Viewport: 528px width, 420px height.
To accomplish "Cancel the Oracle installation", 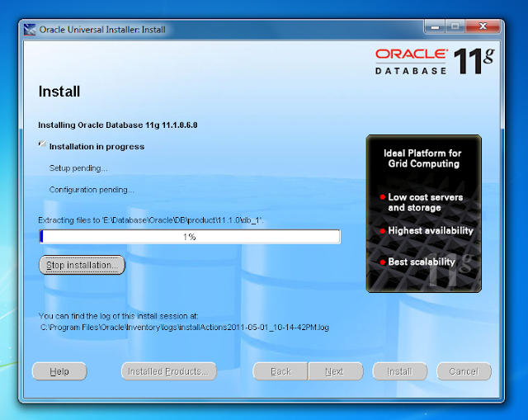I will (464, 371).
